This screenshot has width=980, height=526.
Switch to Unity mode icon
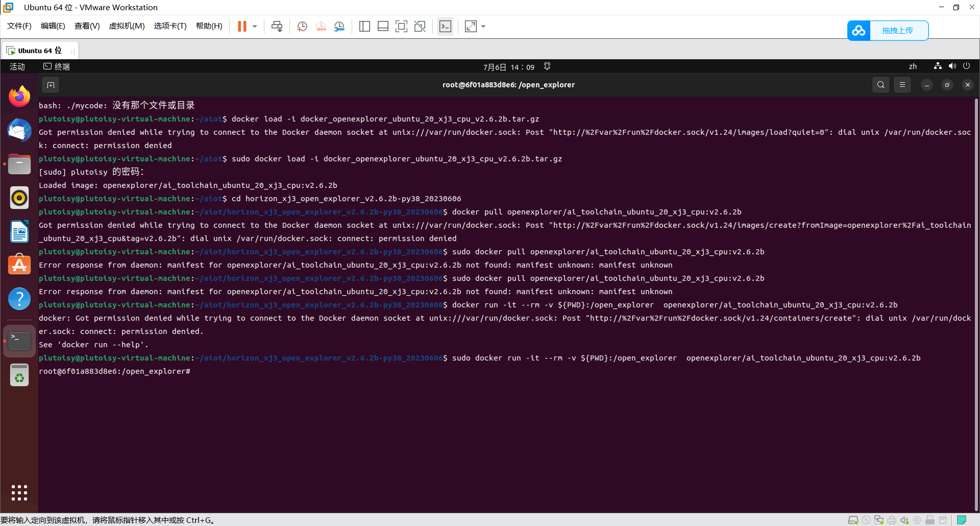(x=420, y=27)
